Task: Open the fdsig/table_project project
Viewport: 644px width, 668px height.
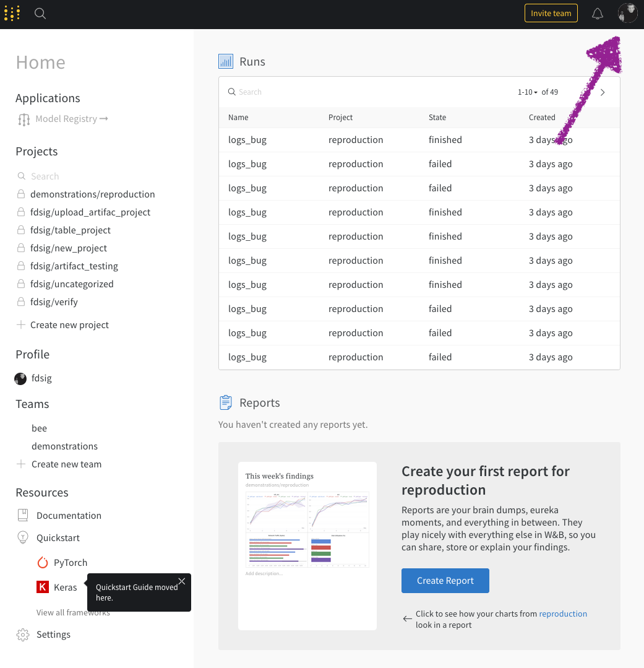Action: click(71, 230)
